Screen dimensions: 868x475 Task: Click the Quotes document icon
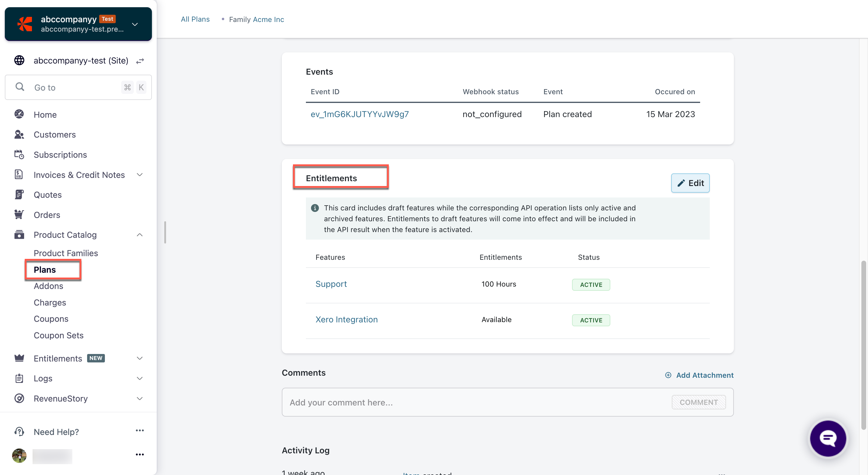tap(19, 194)
